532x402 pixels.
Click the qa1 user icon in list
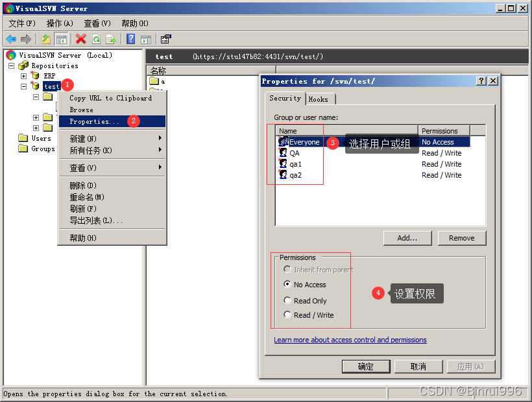point(283,163)
